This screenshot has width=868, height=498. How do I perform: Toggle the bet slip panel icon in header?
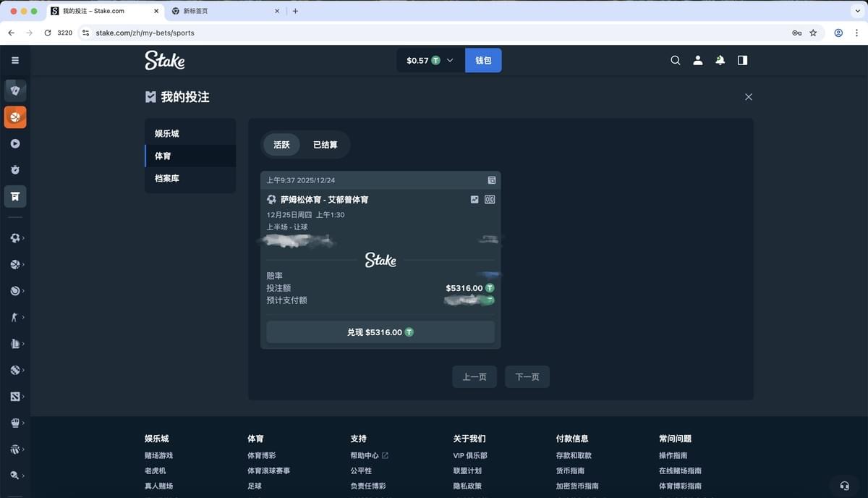click(742, 61)
